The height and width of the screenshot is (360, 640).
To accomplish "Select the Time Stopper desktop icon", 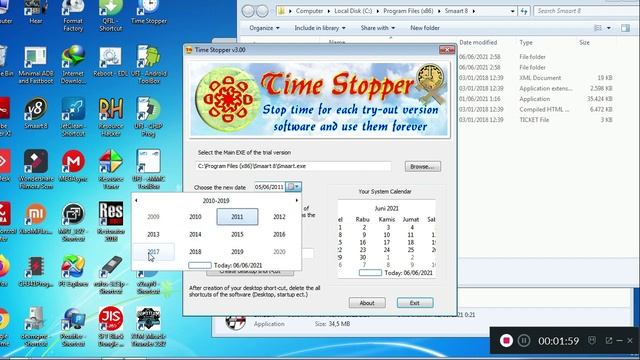I will pyautogui.click(x=149, y=12).
